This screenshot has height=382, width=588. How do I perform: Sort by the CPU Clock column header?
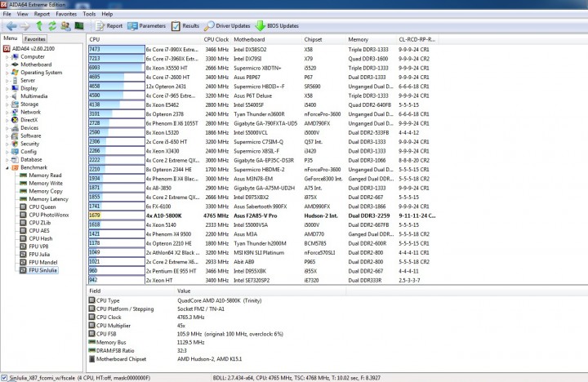tap(216, 39)
